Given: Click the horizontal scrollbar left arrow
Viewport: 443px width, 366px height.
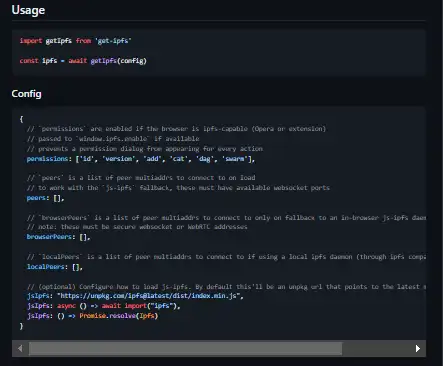Looking at the screenshot, I should (x=20, y=348).
